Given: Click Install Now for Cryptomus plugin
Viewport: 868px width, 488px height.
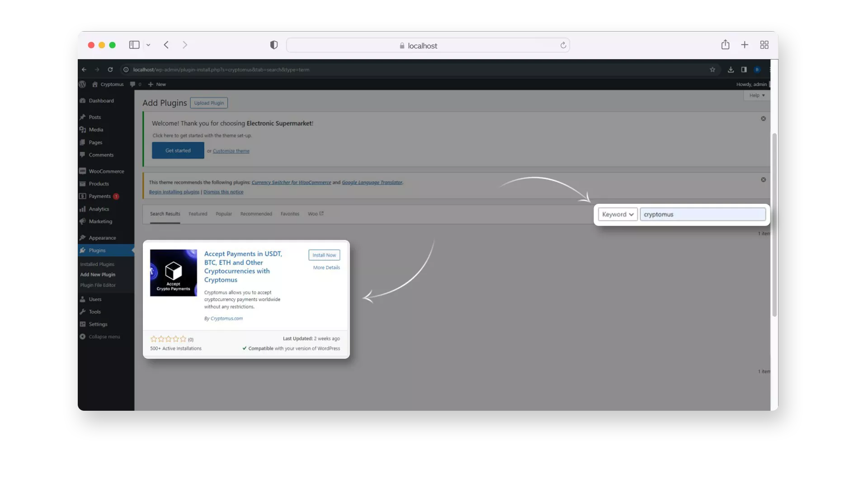Looking at the screenshot, I should pyautogui.click(x=324, y=255).
